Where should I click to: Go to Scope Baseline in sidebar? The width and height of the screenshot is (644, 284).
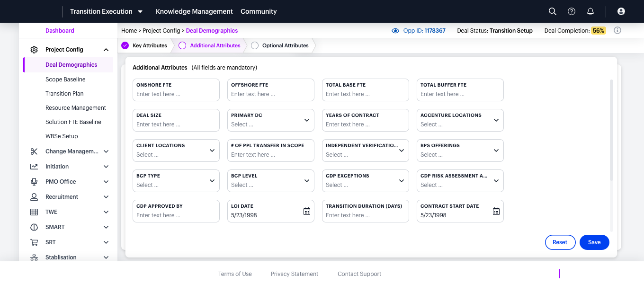(x=65, y=80)
